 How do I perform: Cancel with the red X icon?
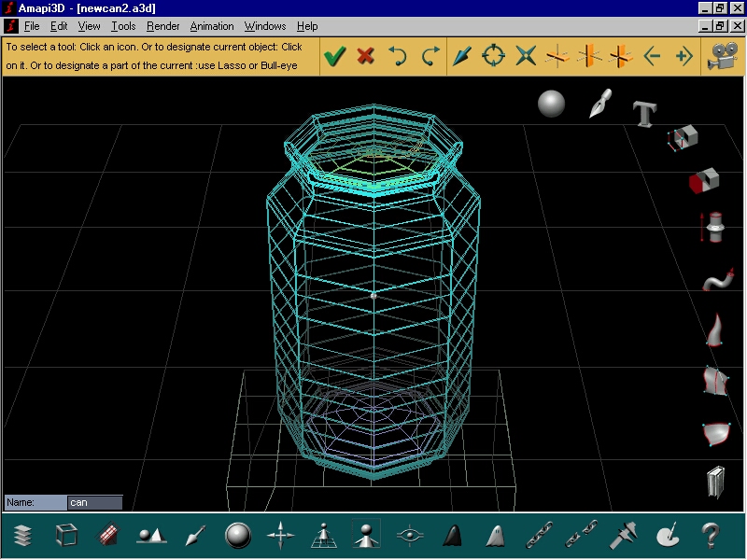click(x=365, y=57)
